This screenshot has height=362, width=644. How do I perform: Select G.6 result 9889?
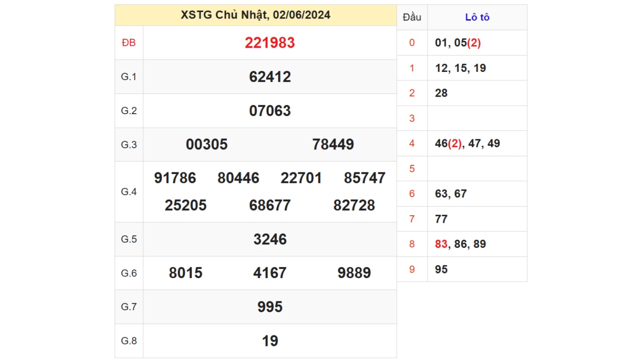(x=354, y=273)
